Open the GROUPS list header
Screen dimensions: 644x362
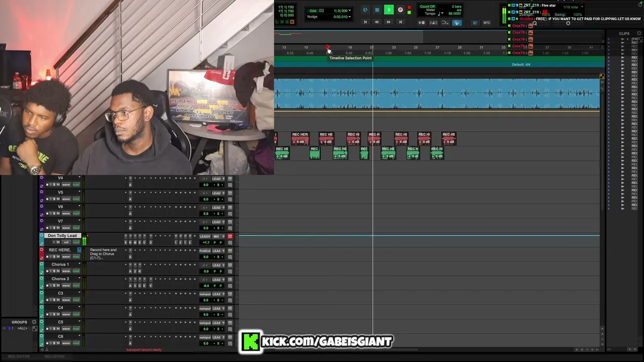[20, 322]
